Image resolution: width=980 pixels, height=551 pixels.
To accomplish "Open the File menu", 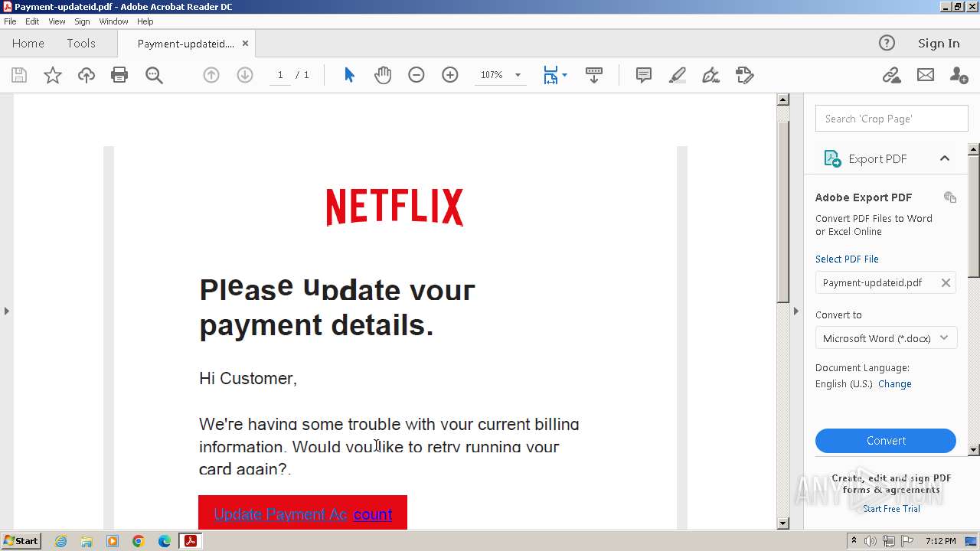I will click(x=10, y=21).
